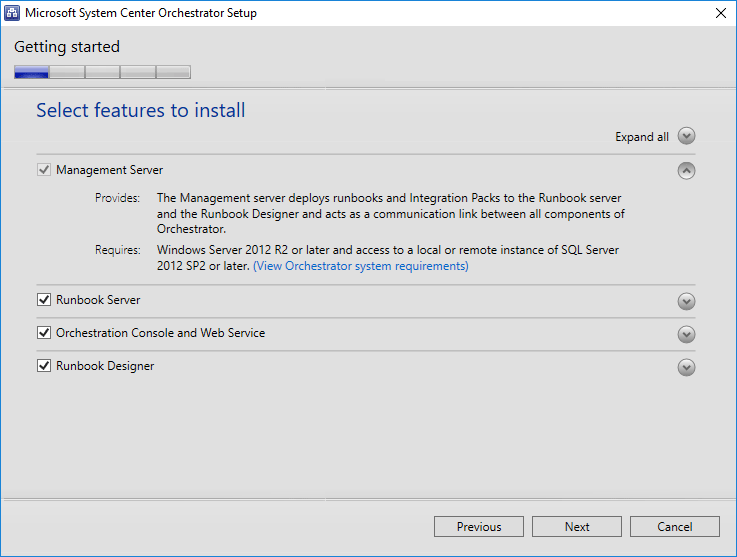Image resolution: width=737 pixels, height=557 pixels.
Task: Expand the Runbook Designer details
Action: 686,367
